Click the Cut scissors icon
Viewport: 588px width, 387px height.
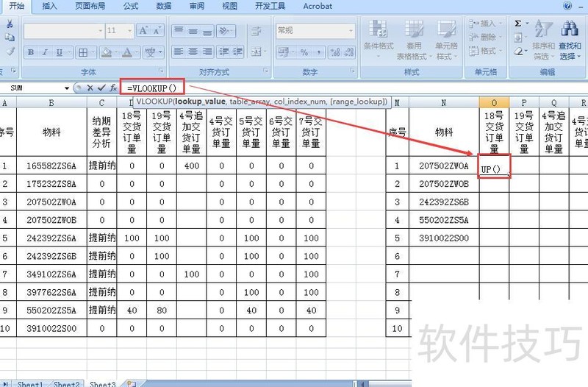click(x=10, y=24)
